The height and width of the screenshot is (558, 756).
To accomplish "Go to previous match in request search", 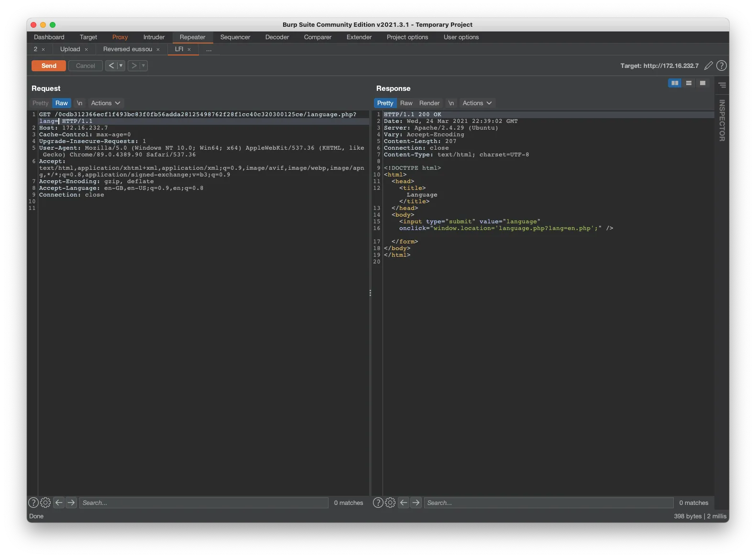I will [x=59, y=503].
